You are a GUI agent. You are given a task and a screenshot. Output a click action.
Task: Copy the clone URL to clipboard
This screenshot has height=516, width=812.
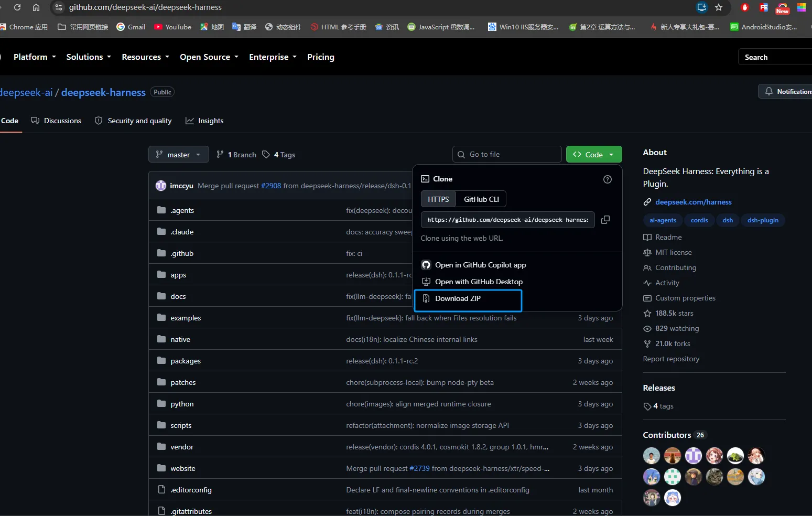[605, 220]
